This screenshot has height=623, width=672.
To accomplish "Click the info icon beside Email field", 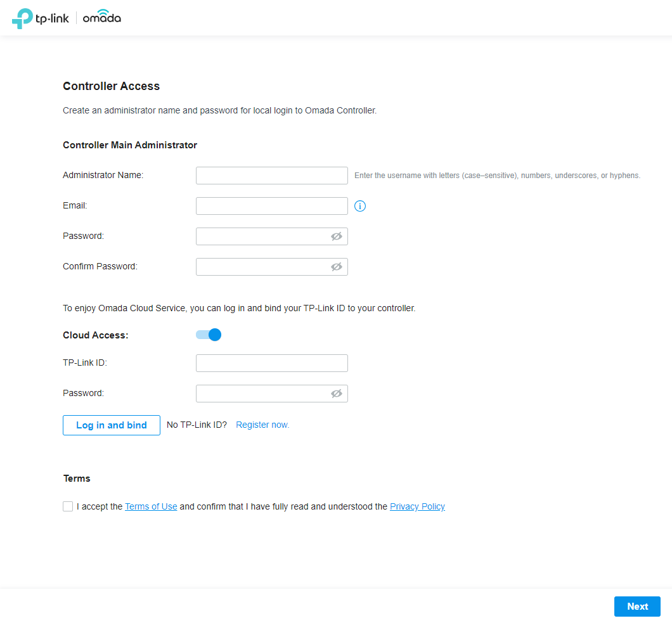I will coord(360,206).
